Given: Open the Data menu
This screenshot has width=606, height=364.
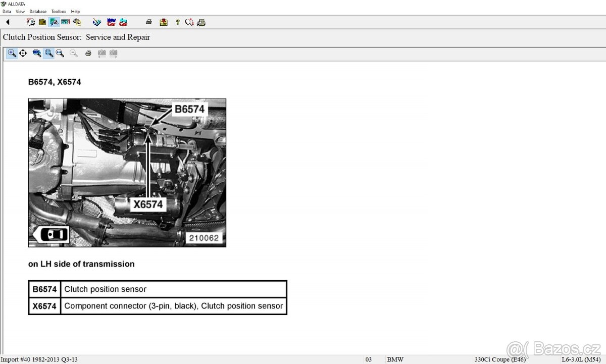Looking at the screenshot, I should pyautogui.click(x=7, y=11).
